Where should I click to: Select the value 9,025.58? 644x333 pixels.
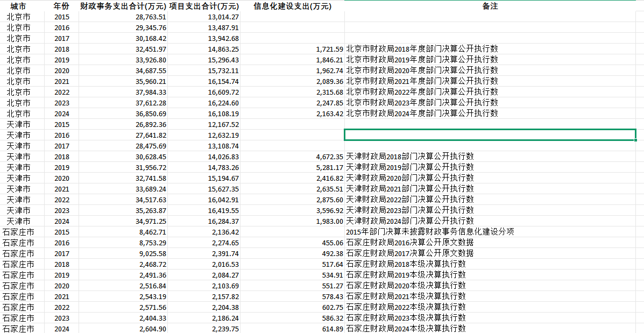tap(153, 253)
